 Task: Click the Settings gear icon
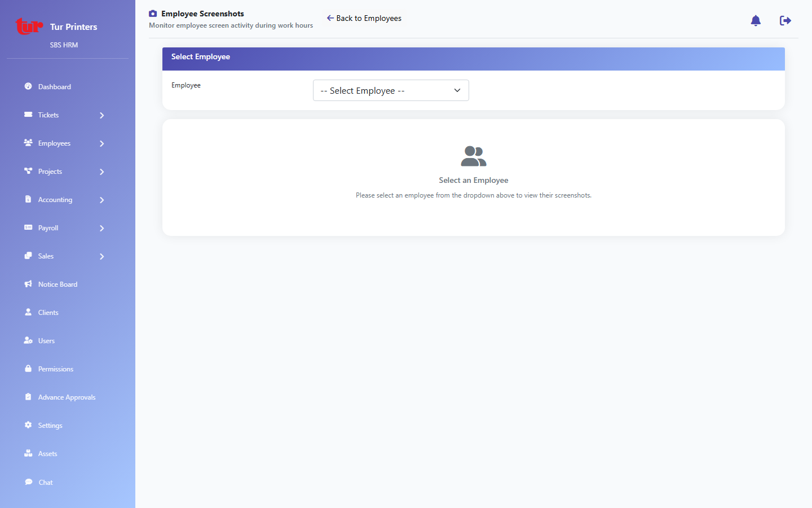(28, 425)
